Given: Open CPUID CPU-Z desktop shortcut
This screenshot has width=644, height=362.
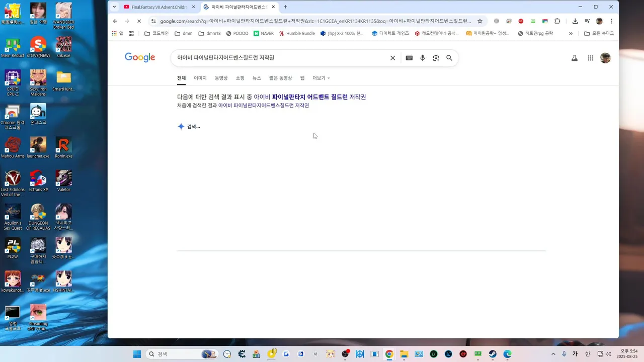Looking at the screenshot, I should pyautogui.click(x=13, y=83).
